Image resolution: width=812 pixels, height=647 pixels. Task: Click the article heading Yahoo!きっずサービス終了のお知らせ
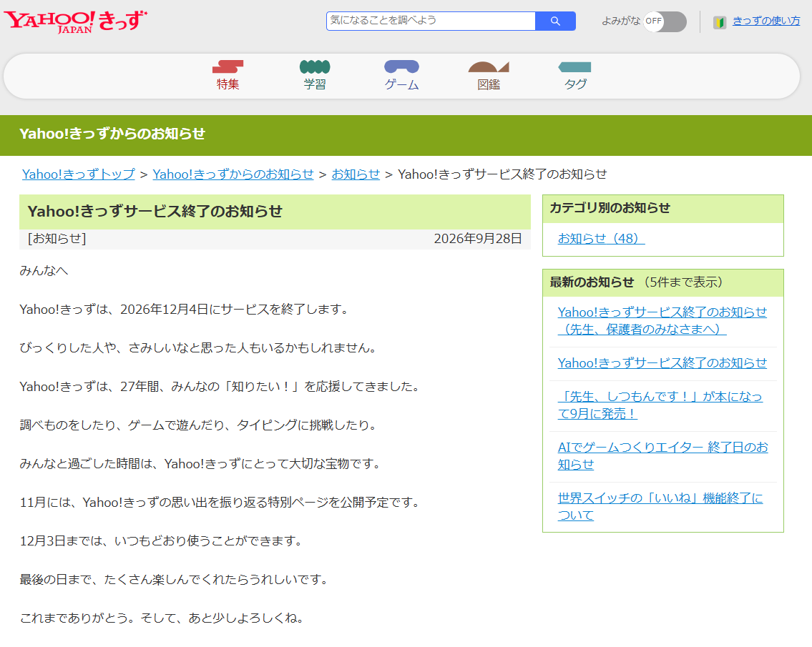(x=155, y=211)
